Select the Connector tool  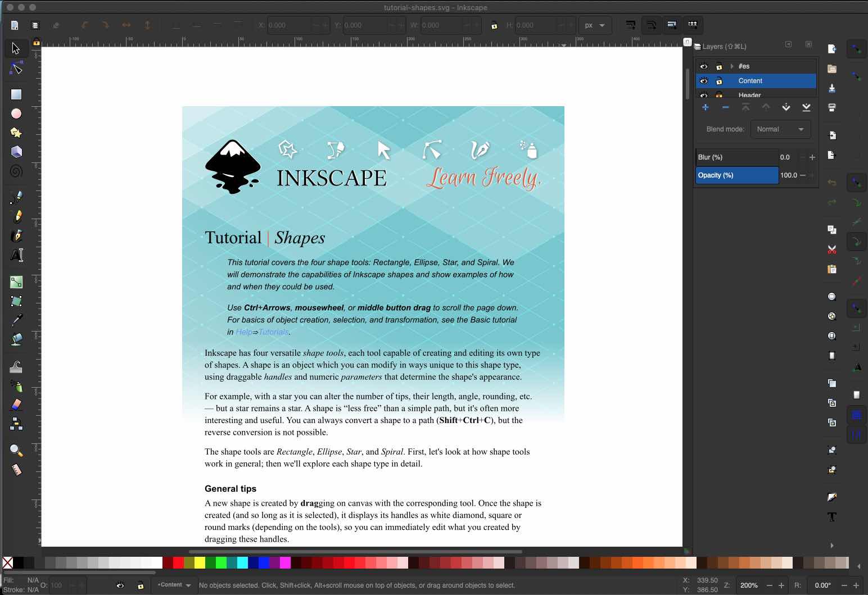pyautogui.click(x=16, y=424)
